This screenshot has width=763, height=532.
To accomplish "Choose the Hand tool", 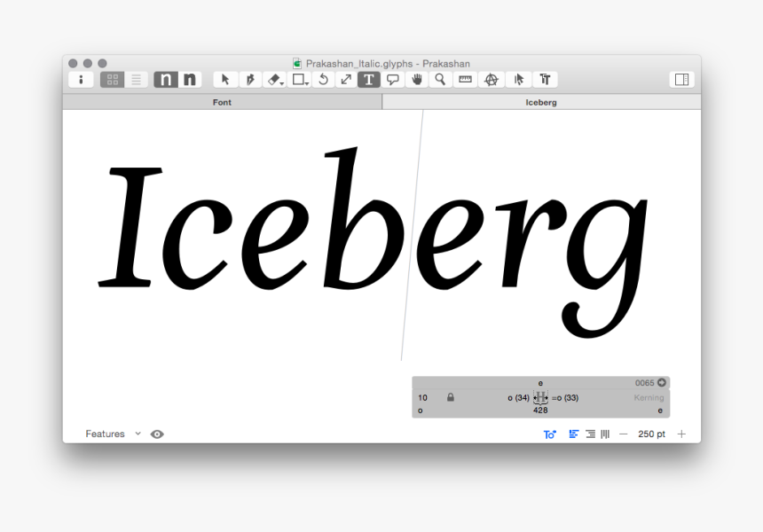I will click(x=416, y=79).
